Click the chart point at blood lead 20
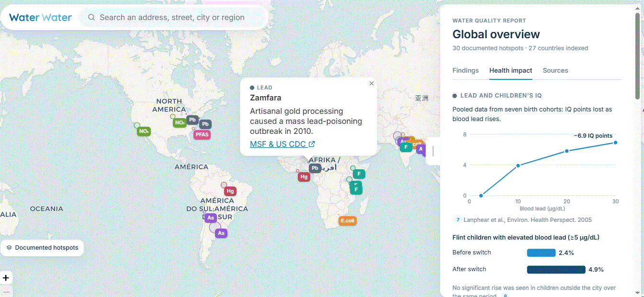Viewport: 644px width, 297px height. 567,151
